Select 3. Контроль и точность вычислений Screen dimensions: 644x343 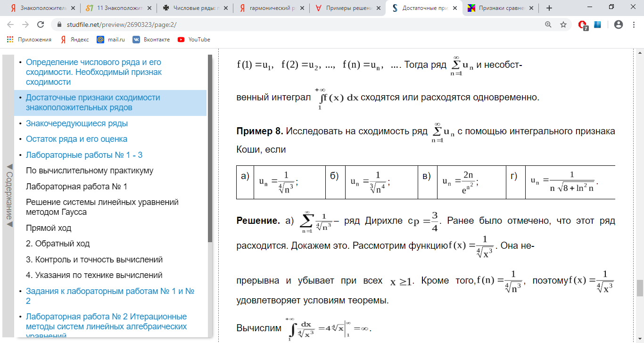click(x=94, y=260)
